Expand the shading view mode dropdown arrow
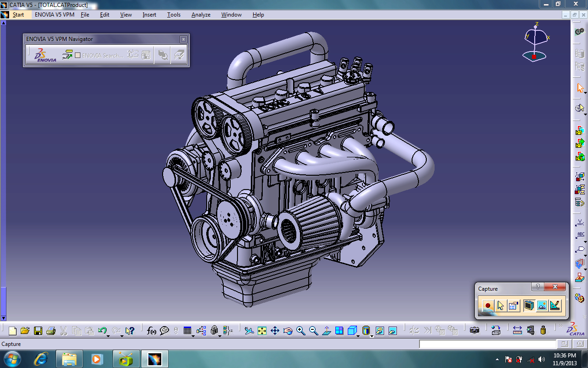This screenshot has height=368, width=588. tap(372, 336)
